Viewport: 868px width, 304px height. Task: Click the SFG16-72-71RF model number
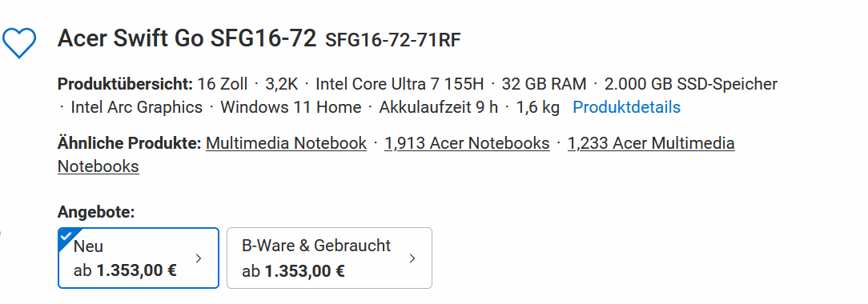(x=393, y=40)
